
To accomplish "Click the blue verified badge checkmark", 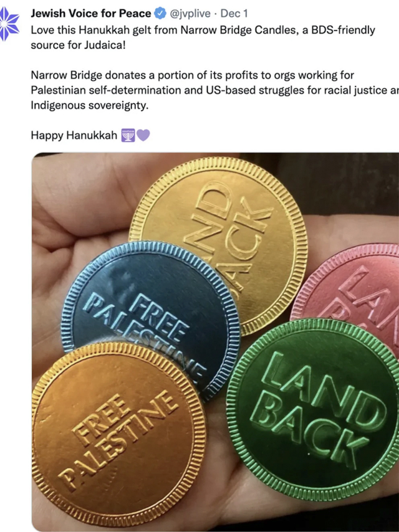I will 160,14.
